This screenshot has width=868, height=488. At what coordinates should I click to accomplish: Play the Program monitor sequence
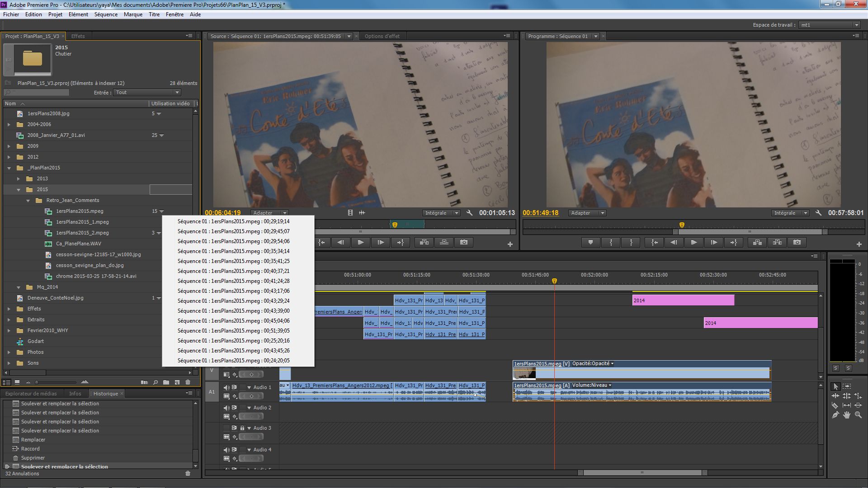[693, 242]
